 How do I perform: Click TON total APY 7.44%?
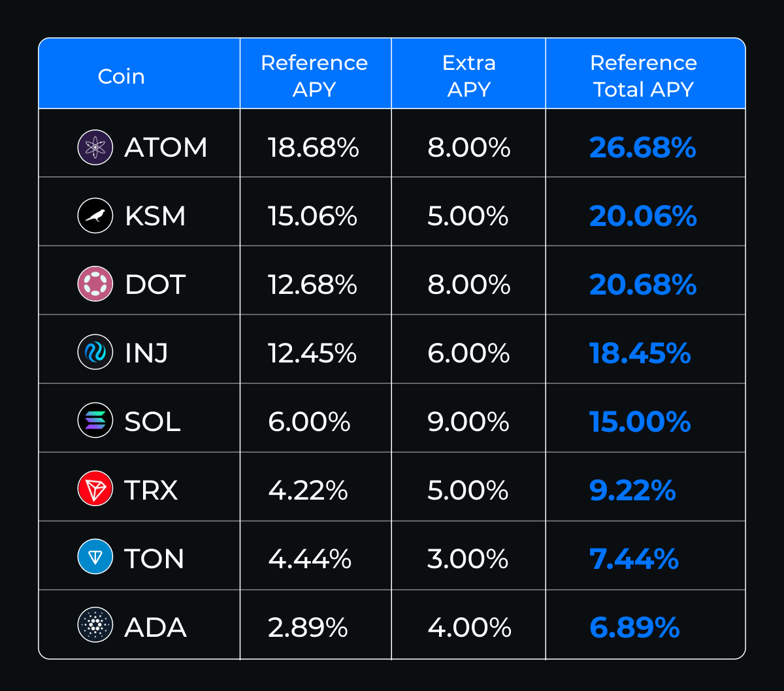coord(634,559)
